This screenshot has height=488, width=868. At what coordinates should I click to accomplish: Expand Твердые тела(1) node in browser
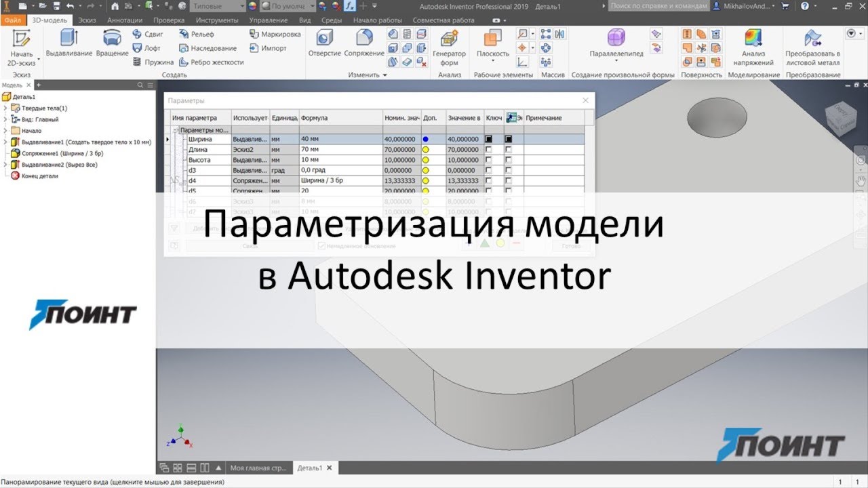(x=5, y=108)
